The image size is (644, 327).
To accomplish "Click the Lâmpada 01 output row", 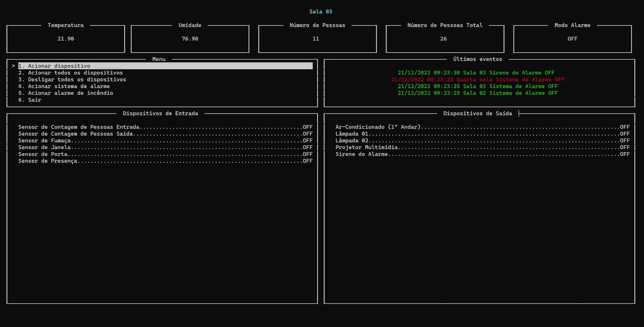I will (483, 134).
